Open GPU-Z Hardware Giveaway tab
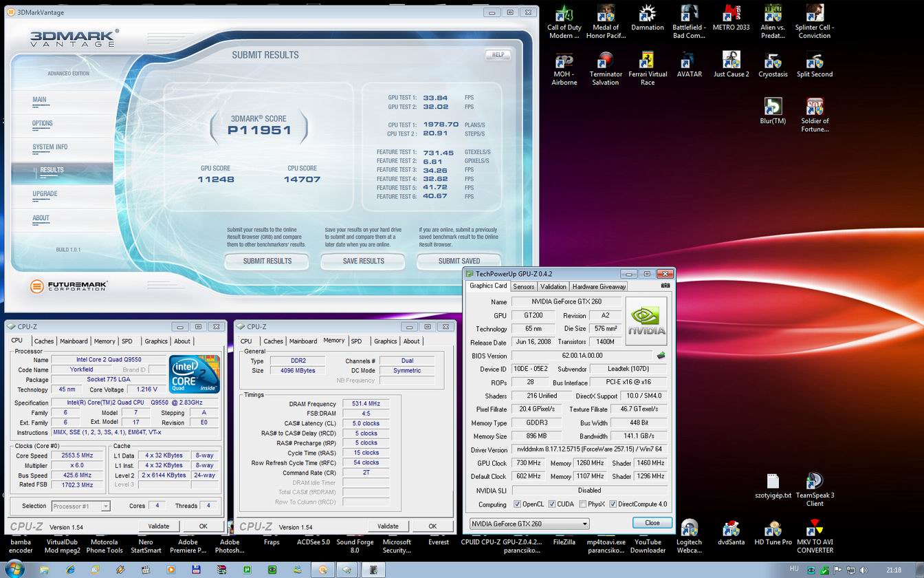The width and height of the screenshot is (924, 578). (x=599, y=286)
